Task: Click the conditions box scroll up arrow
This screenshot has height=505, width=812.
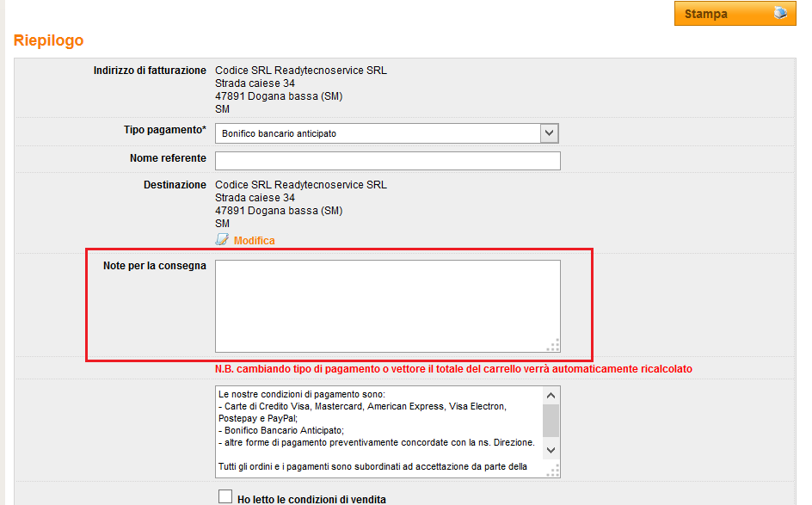Action: [551, 396]
